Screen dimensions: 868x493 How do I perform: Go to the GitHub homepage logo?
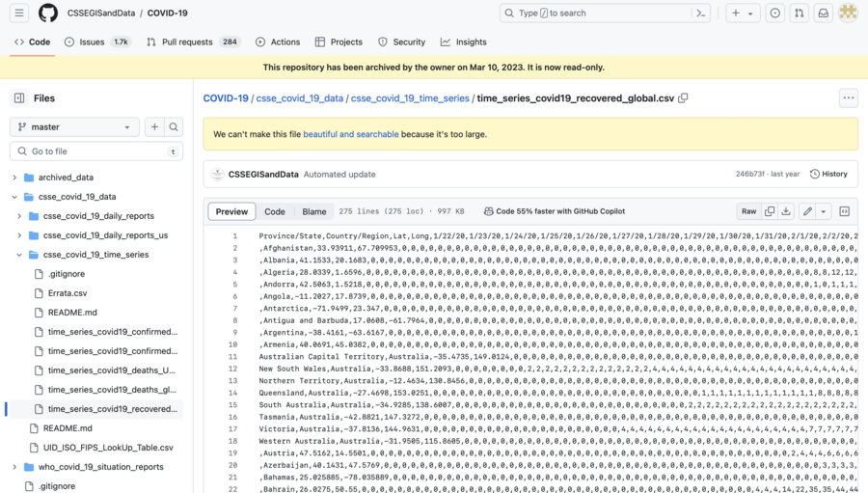coord(48,13)
